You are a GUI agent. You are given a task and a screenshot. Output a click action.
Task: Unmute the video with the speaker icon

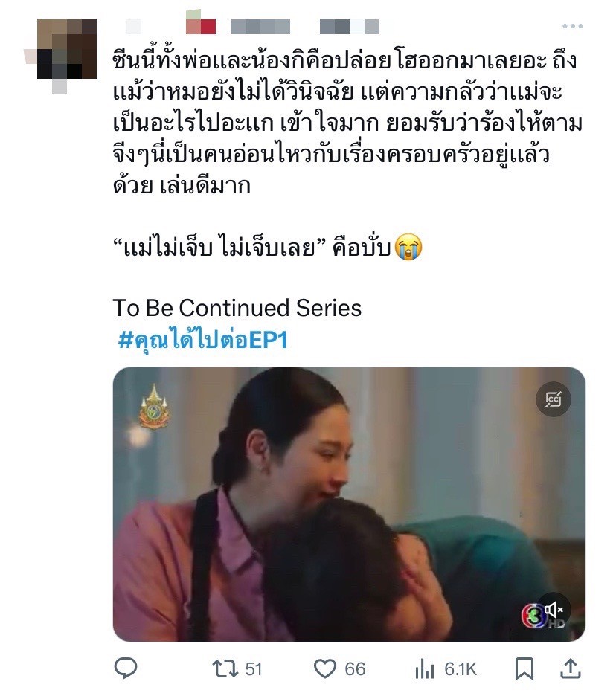[554, 610]
